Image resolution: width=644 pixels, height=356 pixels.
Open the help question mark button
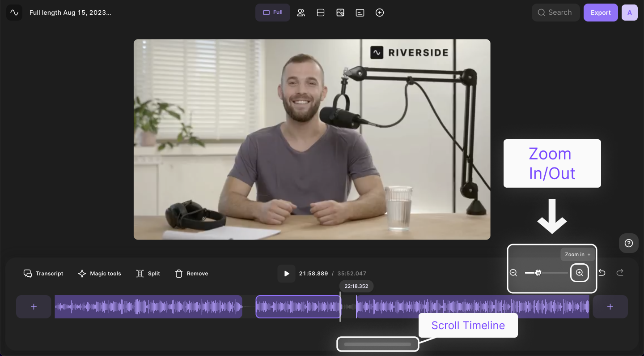pos(629,243)
